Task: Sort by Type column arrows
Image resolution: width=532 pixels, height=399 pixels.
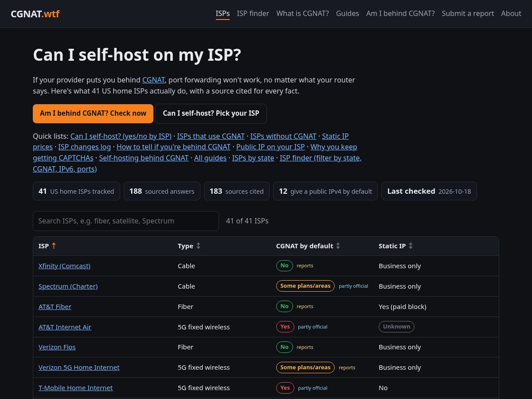Action: 198,246
